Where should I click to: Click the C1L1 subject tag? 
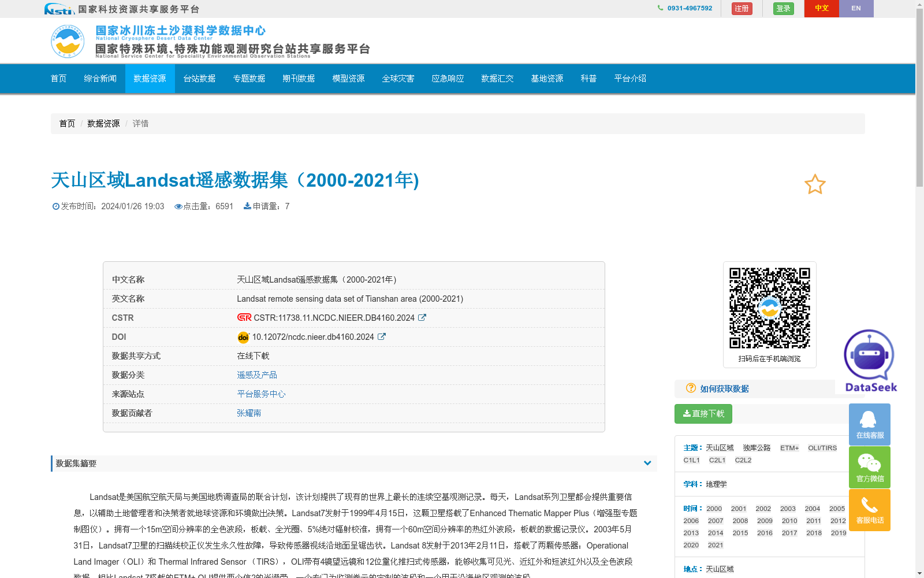tap(692, 461)
